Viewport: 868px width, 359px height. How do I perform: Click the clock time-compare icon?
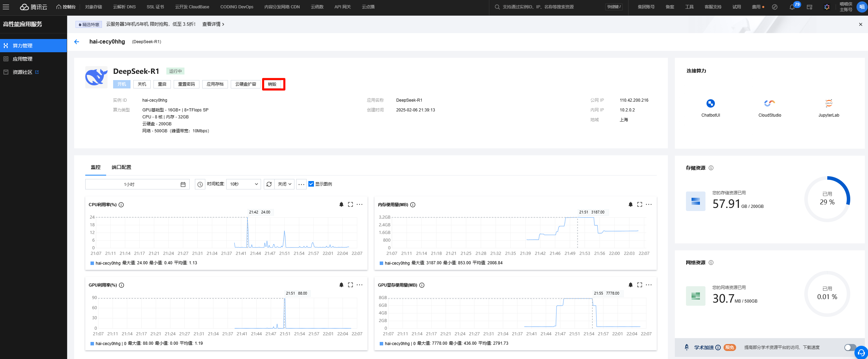[x=200, y=184]
